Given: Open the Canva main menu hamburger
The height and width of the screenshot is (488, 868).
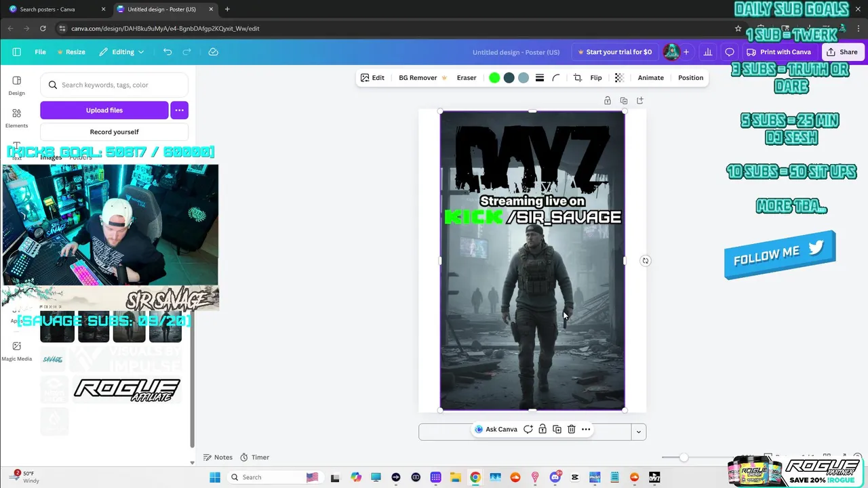Looking at the screenshot, I should point(16,52).
